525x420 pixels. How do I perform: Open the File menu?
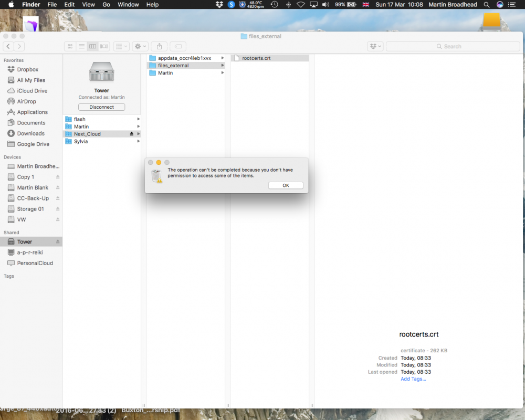tap(52, 4)
